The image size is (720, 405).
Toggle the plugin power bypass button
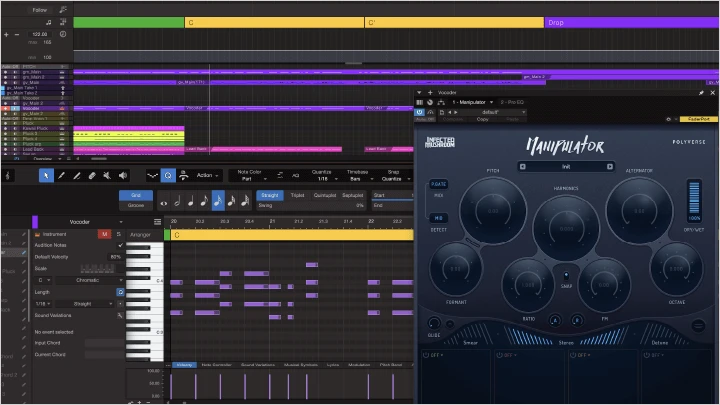419,112
